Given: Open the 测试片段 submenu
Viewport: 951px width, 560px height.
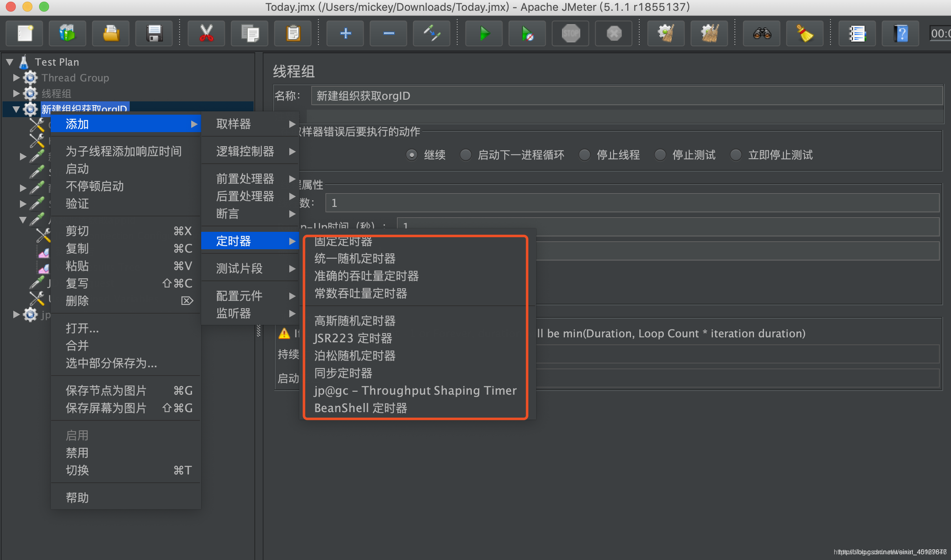Looking at the screenshot, I should point(250,268).
